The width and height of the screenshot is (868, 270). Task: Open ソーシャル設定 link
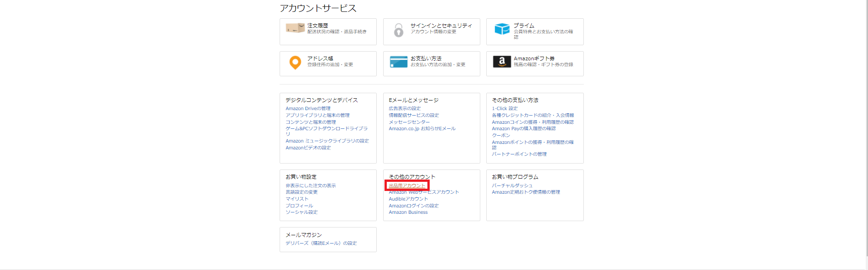pyautogui.click(x=301, y=212)
